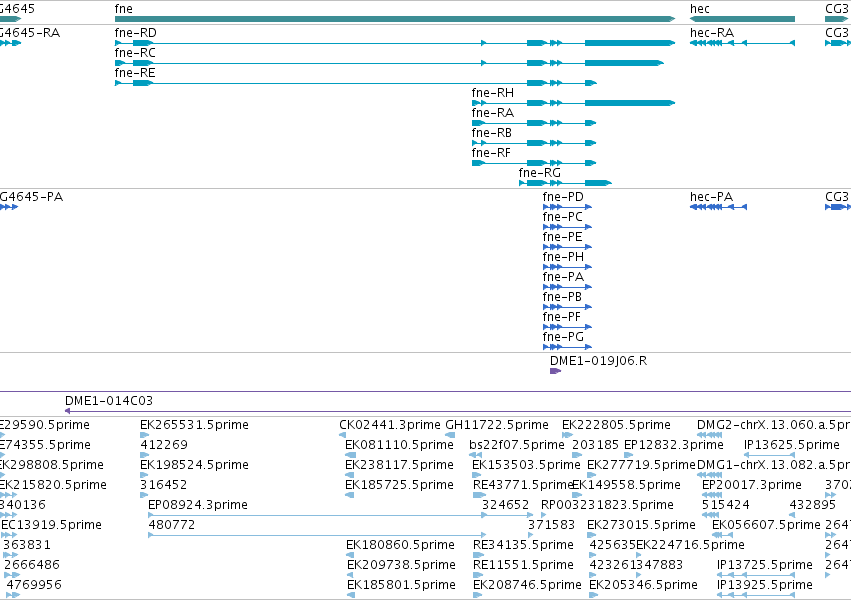Select the CK02441.3prime feature
Viewport: 851px width, 600px height.
(342, 435)
